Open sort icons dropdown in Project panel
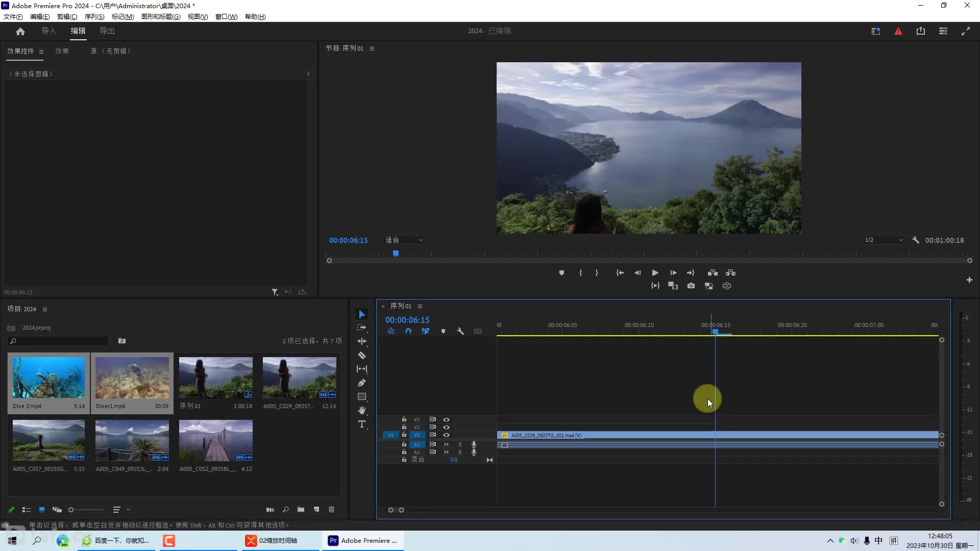 pyautogui.click(x=121, y=509)
